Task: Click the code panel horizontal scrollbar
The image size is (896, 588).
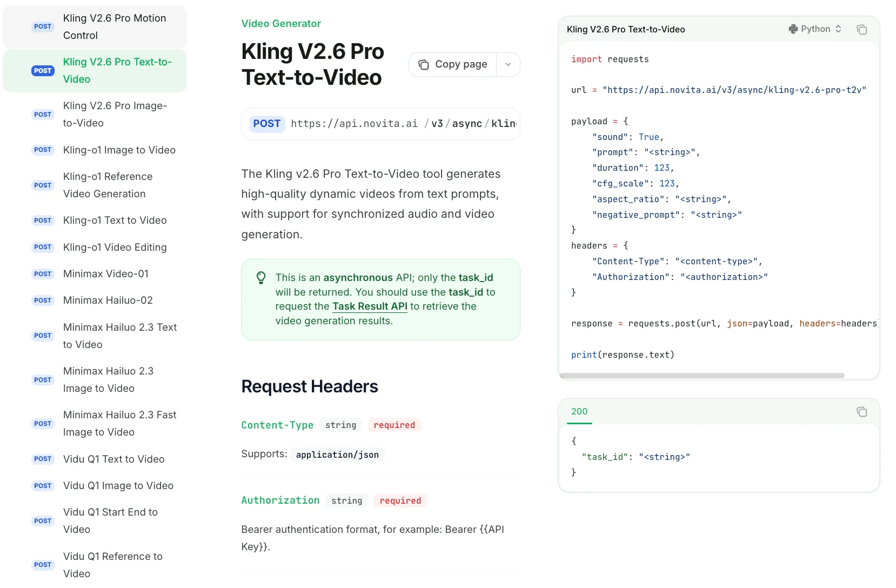Action: click(702, 376)
